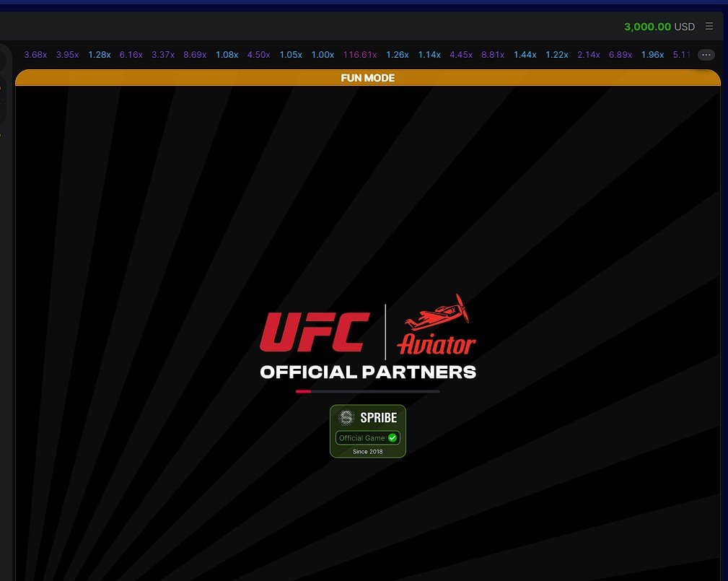Image resolution: width=728 pixels, height=581 pixels.
Task: Choose the 1.05x multiplier chip
Action: [291, 55]
